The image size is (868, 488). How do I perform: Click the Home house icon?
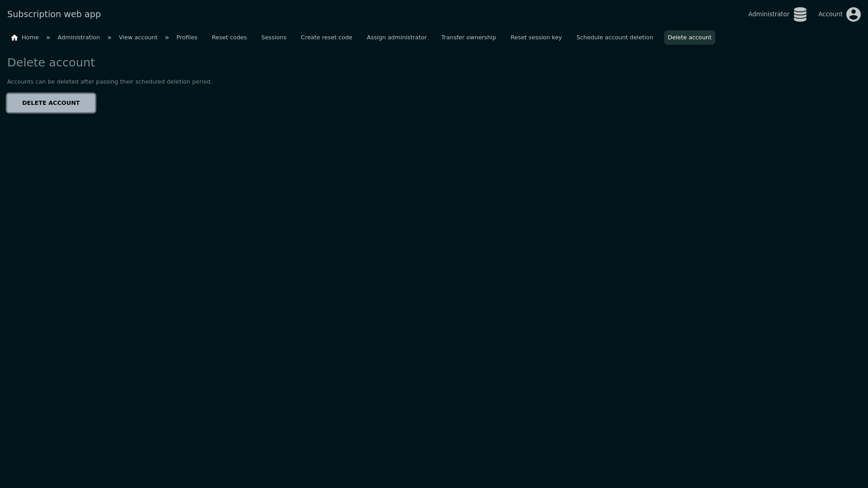(x=14, y=38)
